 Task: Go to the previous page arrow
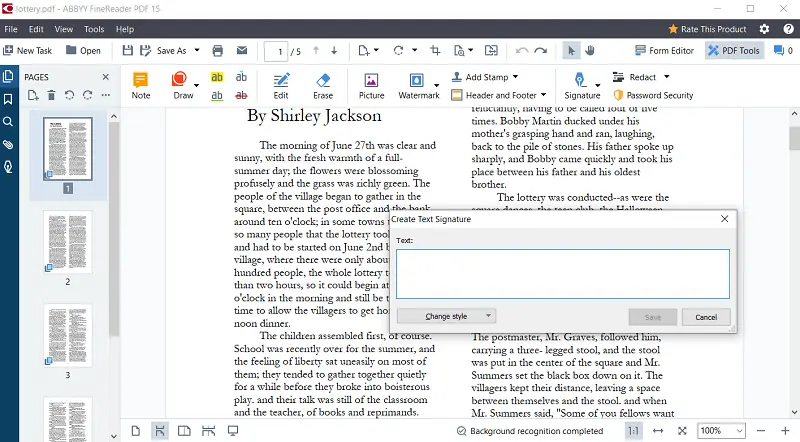(316, 51)
